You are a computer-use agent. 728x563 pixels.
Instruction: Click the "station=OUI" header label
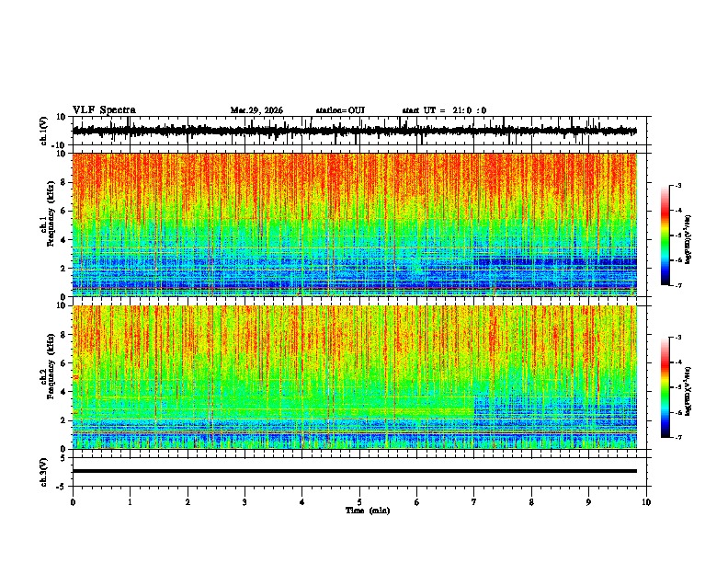(x=340, y=110)
